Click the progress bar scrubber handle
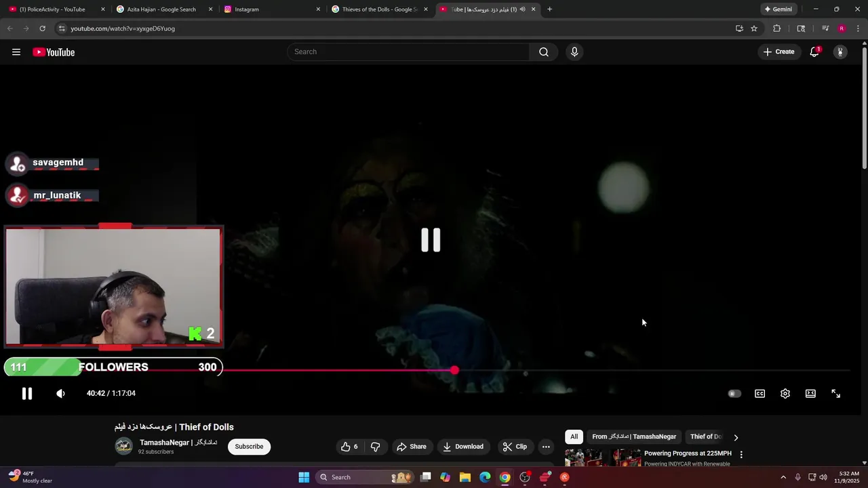The height and width of the screenshot is (488, 868). click(454, 370)
